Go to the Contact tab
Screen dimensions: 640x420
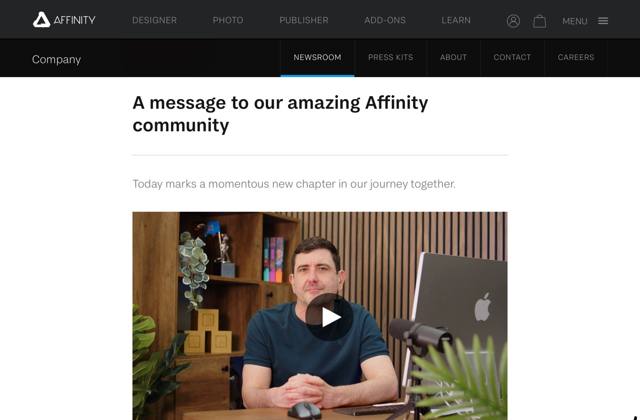pyautogui.click(x=512, y=57)
